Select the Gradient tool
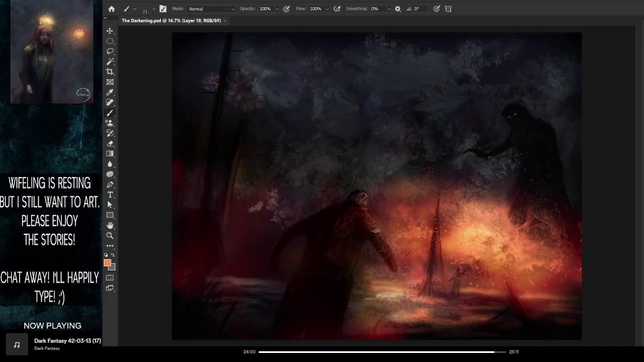Image resolution: width=644 pixels, height=362 pixels. point(110,154)
